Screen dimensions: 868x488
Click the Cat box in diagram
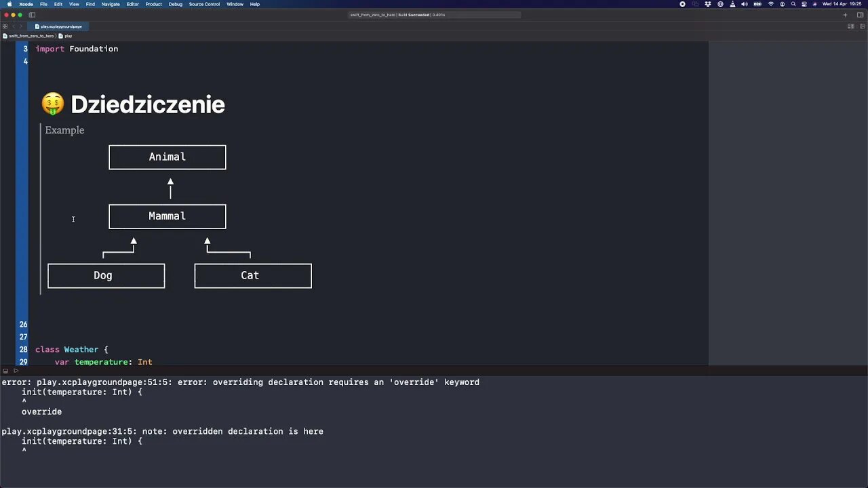253,276
